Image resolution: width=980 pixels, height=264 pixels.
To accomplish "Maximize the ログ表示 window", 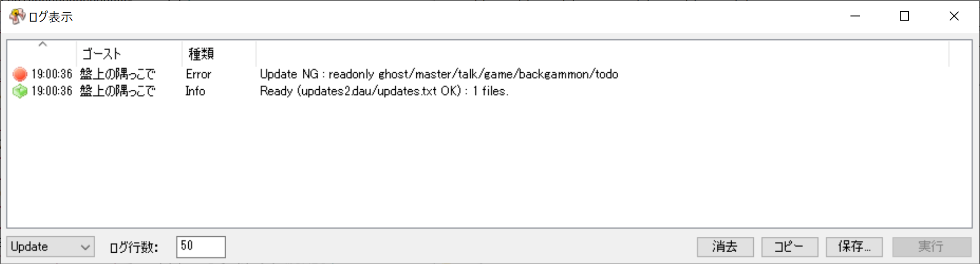I will (904, 16).
